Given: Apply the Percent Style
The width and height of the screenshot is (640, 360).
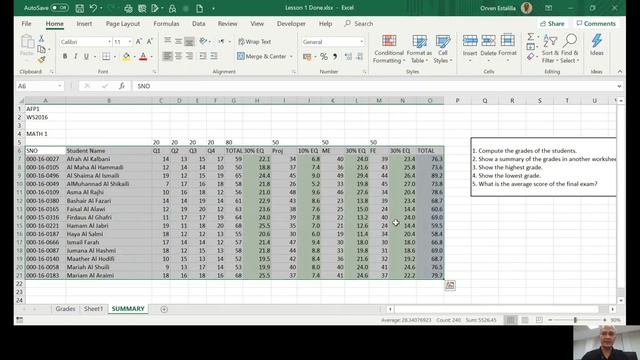Looking at the screenshot, I should click(324, 56).
